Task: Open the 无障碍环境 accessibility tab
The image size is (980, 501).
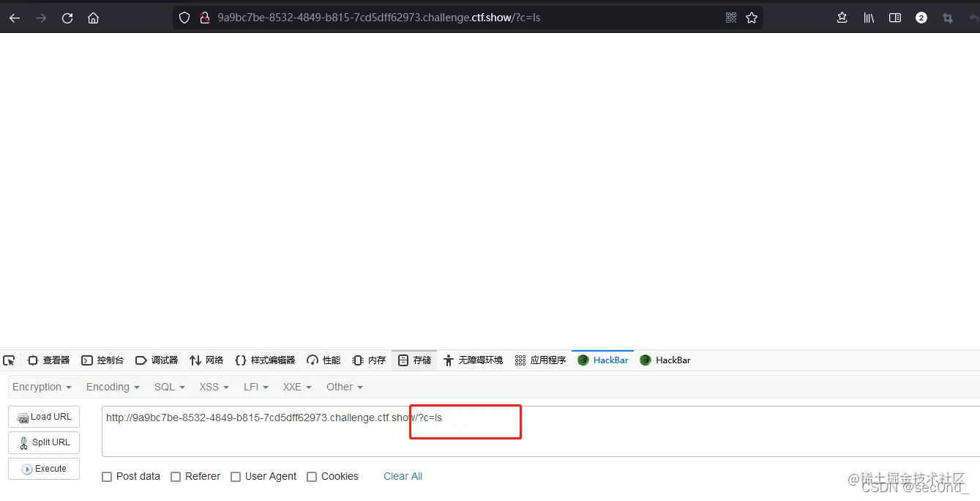Action: (473, 360)
